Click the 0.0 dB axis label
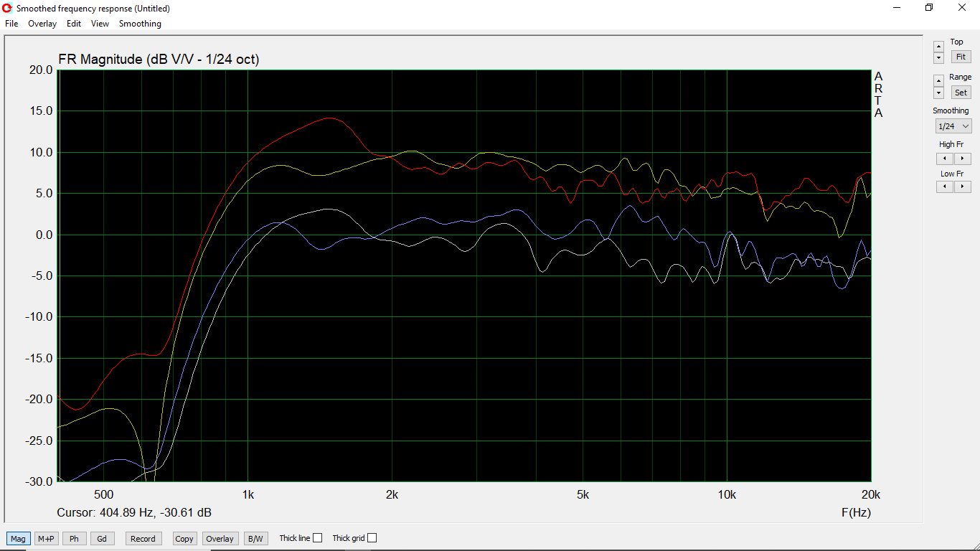This screenshot has width=980, height=551. [44, 235]
